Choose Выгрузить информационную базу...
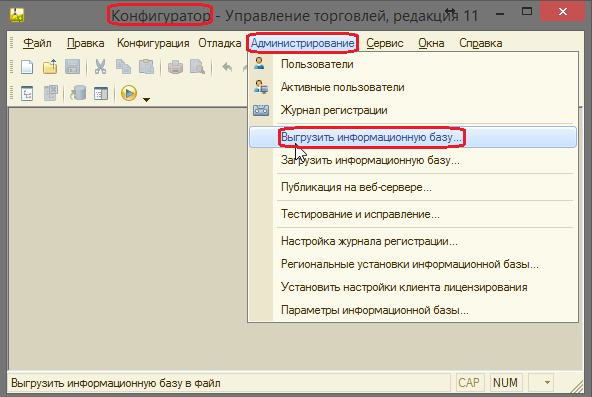592x397 pixels. coord(413,137)
